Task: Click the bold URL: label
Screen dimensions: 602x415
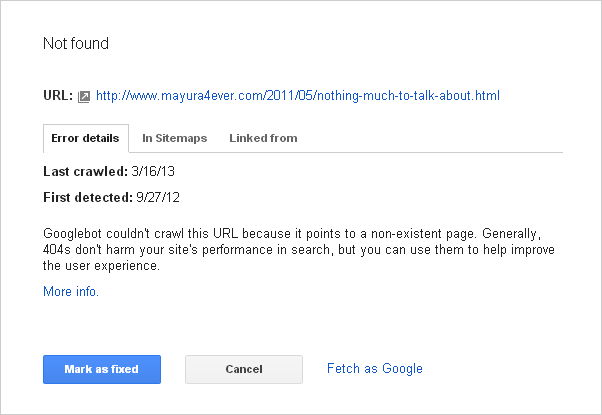Action: click(58, 96)
